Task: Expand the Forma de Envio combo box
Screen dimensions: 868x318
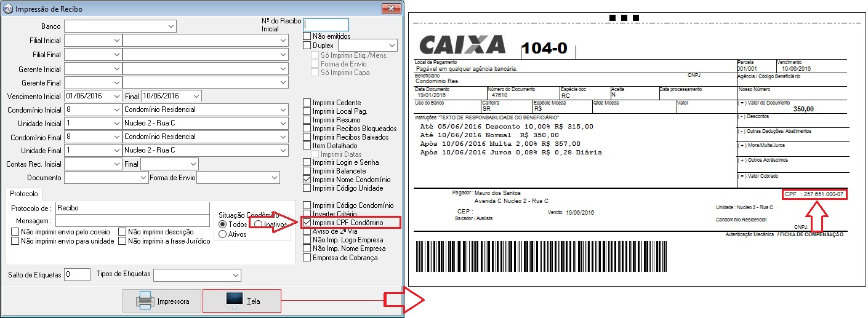Action: (x=275, y=178)
